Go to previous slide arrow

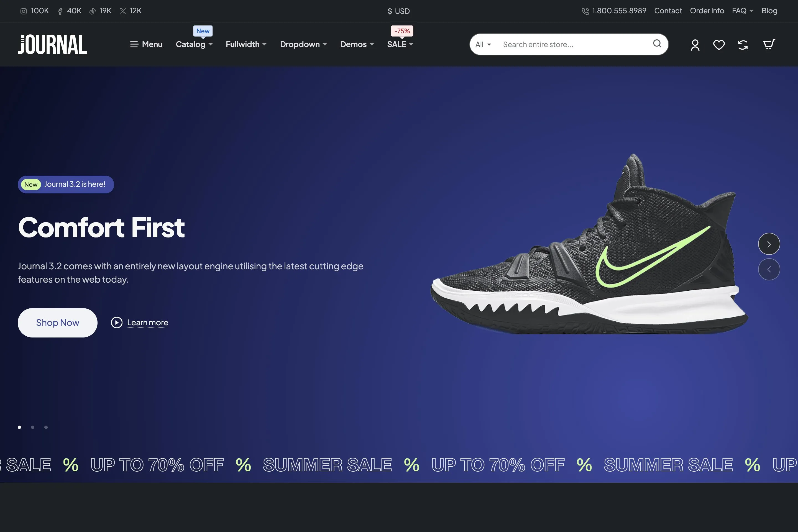[x=769, y=269]
